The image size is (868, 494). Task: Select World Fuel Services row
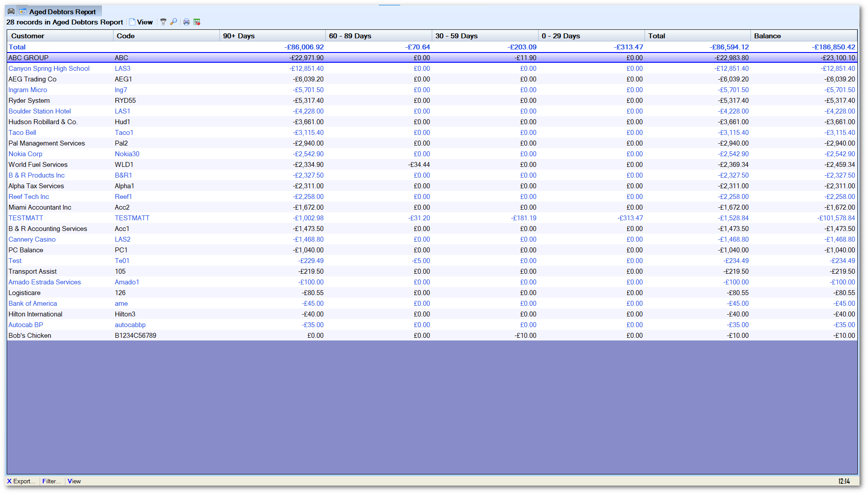(432, 165)
